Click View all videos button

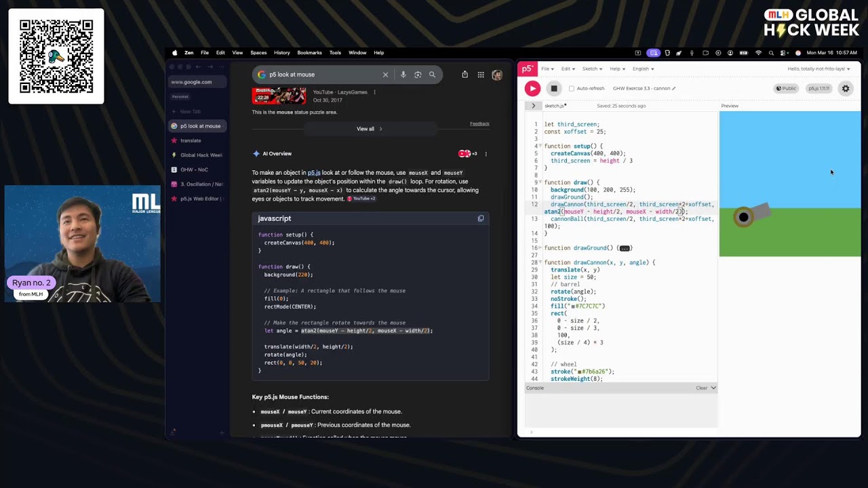[370, 129]
